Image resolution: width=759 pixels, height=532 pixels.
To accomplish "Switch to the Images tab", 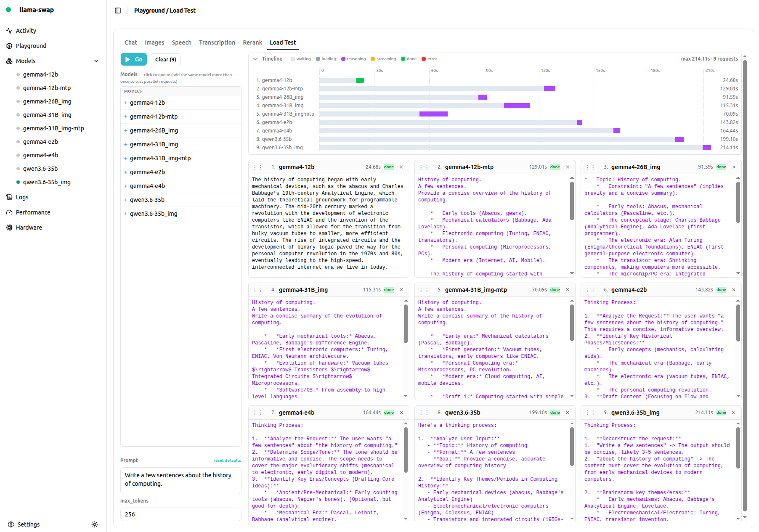I will click(x=154, y=42).
